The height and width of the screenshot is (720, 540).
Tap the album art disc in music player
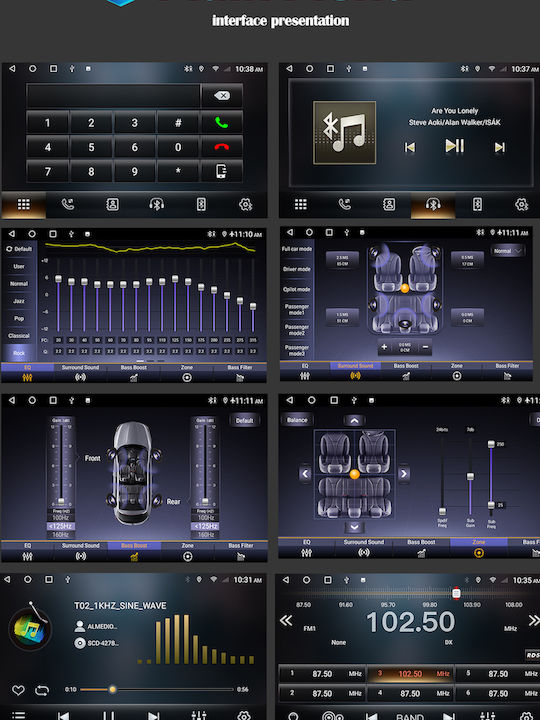coord(30,628)
